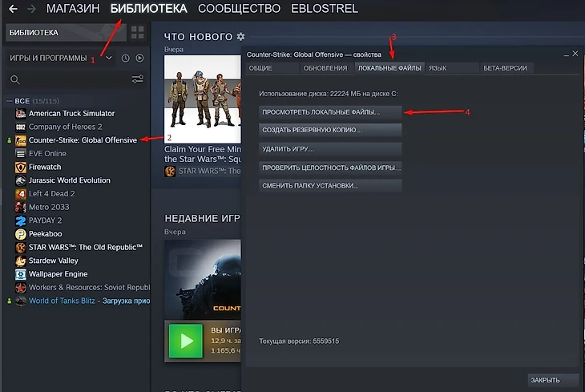The image size is (585, 392).
Task: Click STAR WARS Old Republic list icon
Action: (21, 247)
